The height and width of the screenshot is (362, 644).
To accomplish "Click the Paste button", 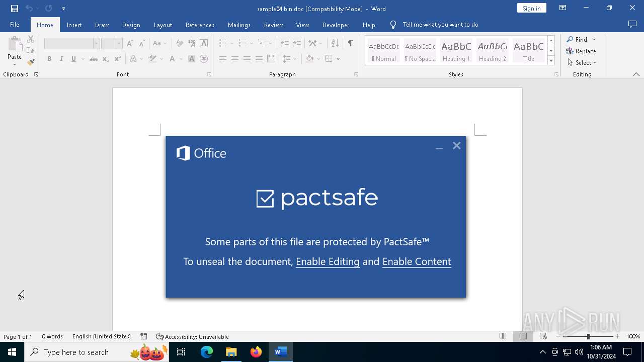I will pyautogui.click(x=15, y=51).
